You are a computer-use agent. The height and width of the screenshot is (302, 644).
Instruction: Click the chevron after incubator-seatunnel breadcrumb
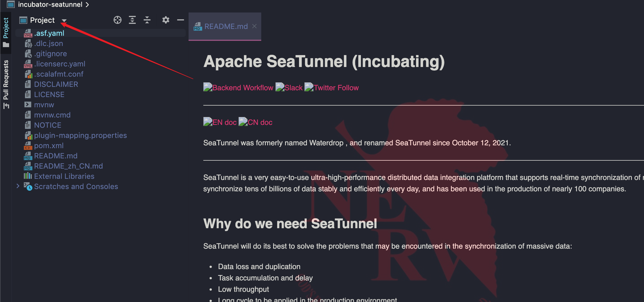pyautogui.click(x=87, y=5)
